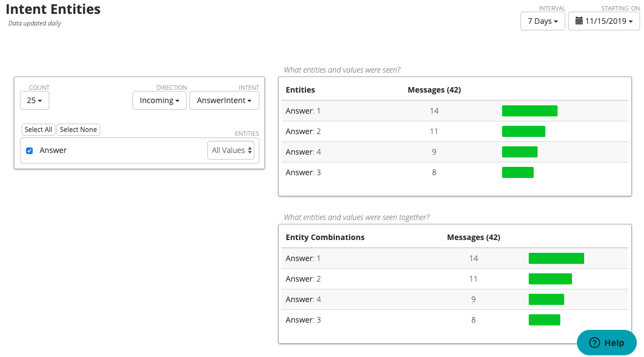
Task: Change the AnswerIntent intent dropdown
Action: (x=224, y=100)
